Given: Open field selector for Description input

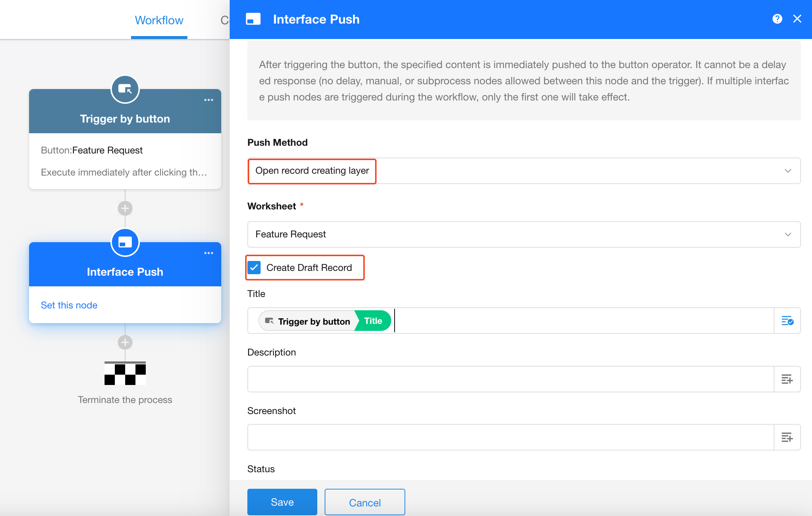Looking at the screenshot, I should (x=787, y=379).
